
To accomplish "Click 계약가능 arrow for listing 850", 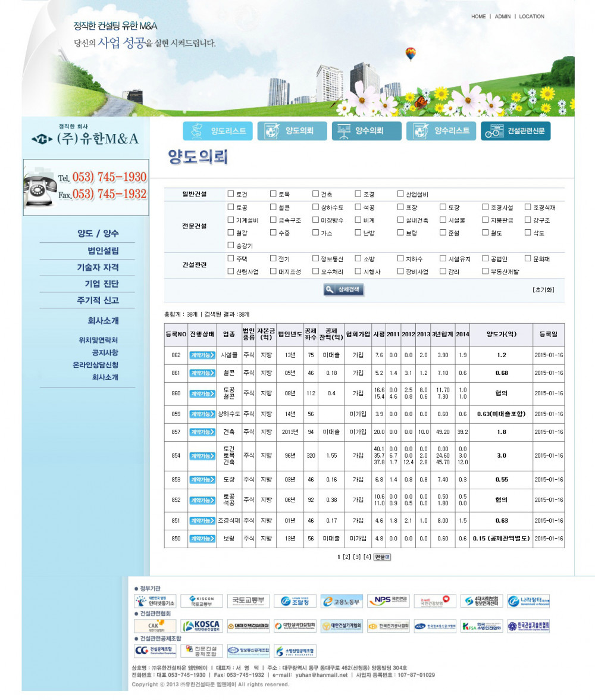I will [202, 539].
